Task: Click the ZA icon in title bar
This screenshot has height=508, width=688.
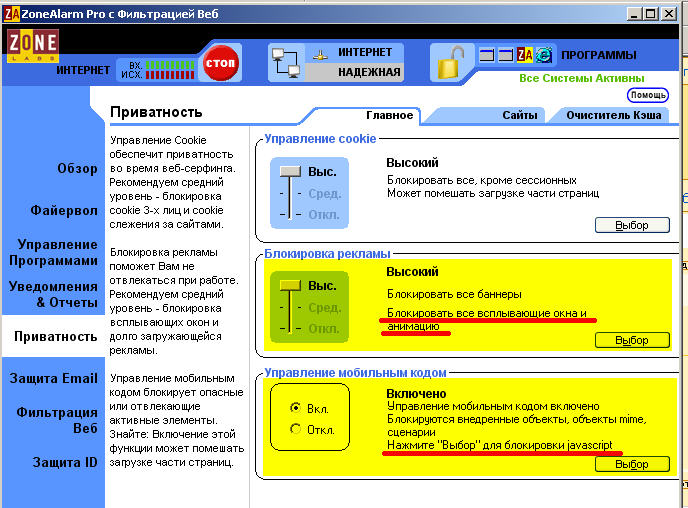Action: coord(12,14)
